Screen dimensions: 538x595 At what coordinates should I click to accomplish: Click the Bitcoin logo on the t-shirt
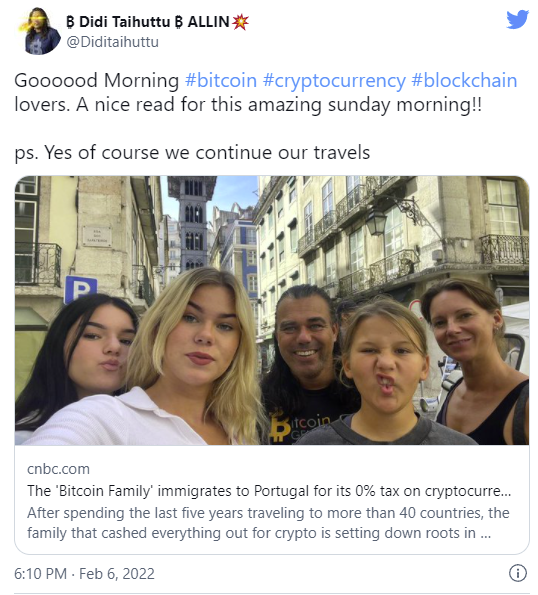tap(280, 428)
